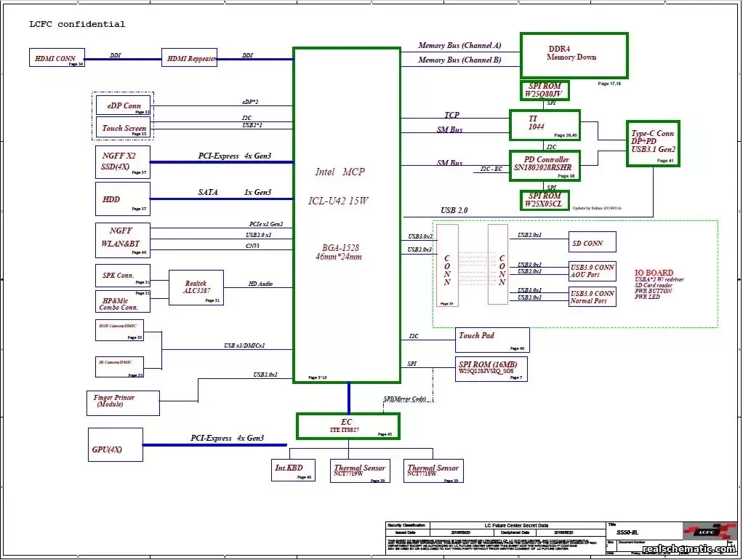Click the Type-C Conn DP+PD block

tap(653, 144)
